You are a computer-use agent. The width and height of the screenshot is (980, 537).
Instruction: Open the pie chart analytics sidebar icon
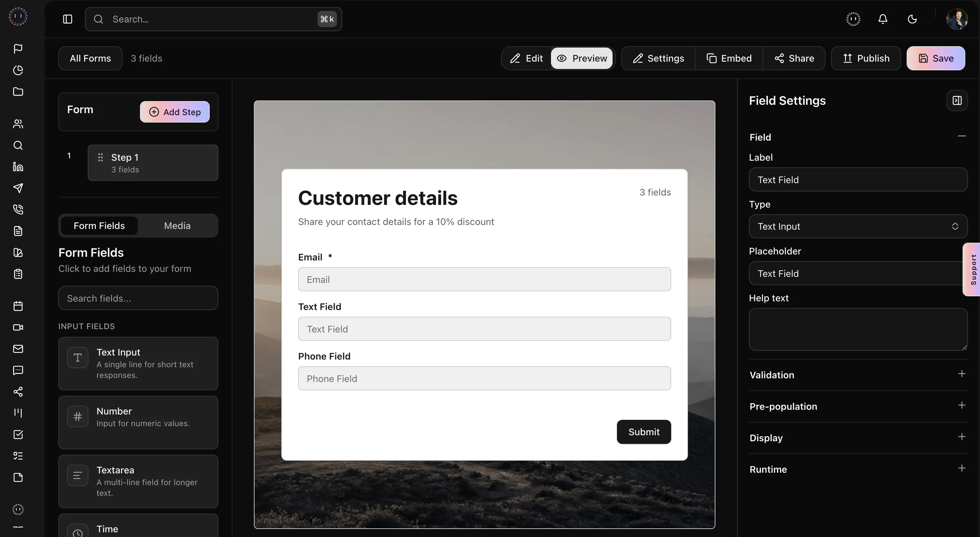coord(18,70)
